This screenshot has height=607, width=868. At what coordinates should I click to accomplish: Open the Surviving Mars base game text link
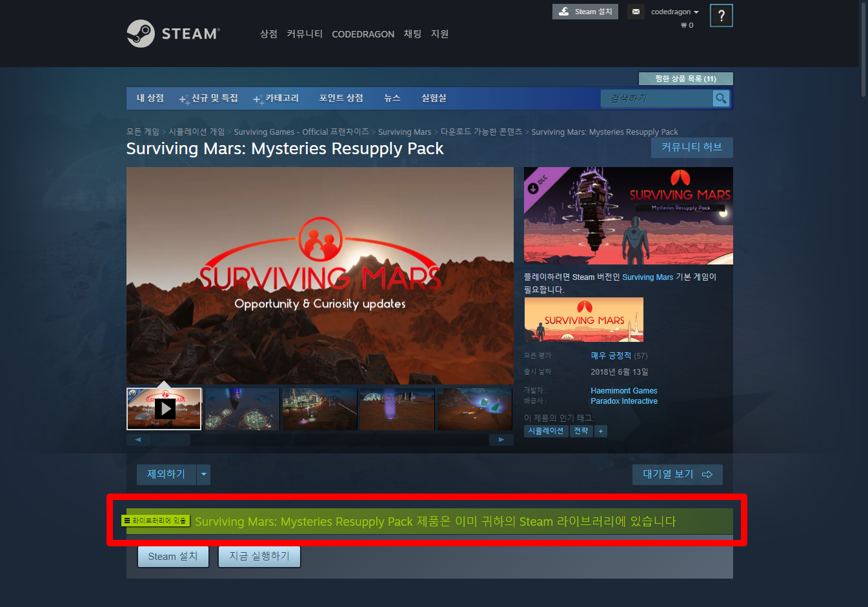coord(647,277)
